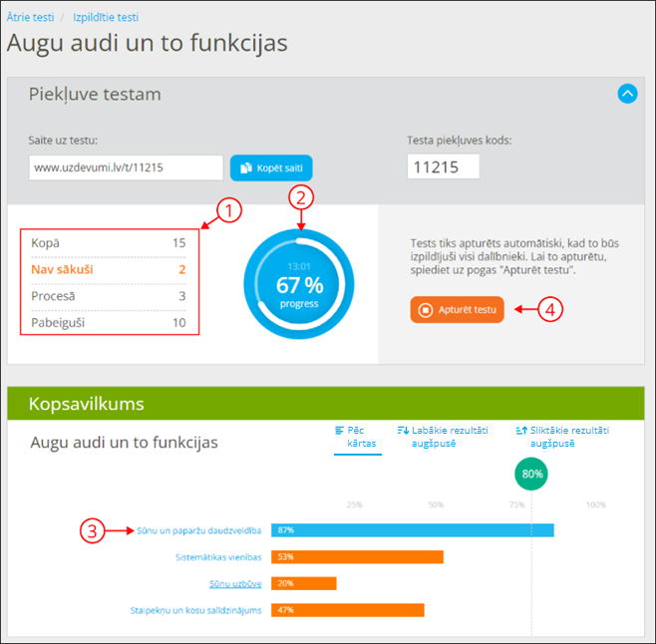Click the access code field 11215
Viewport: 656px width, 644px height.
click(443, 166)
